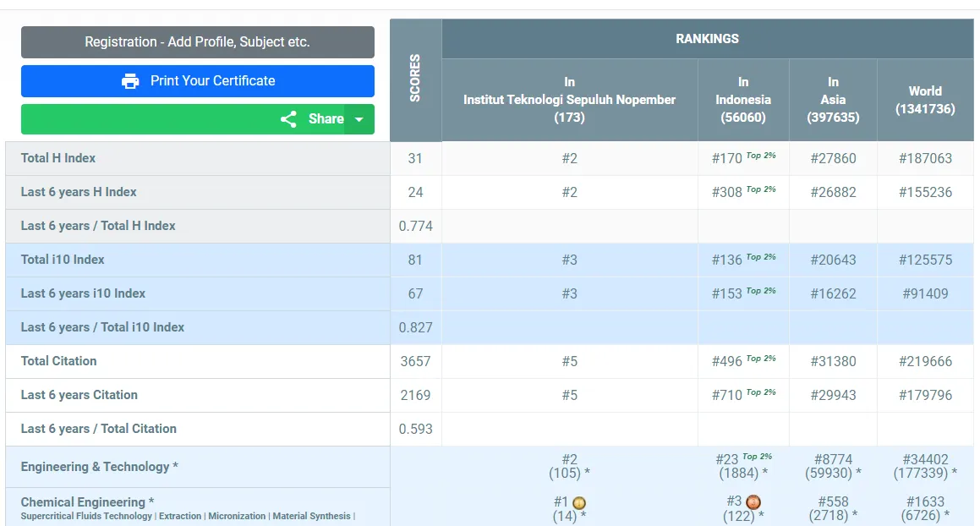This screenshot has width=980, height=526.
Task: Click the Top 2% badge in Total Citation row
Action: (x=761, y=359)
